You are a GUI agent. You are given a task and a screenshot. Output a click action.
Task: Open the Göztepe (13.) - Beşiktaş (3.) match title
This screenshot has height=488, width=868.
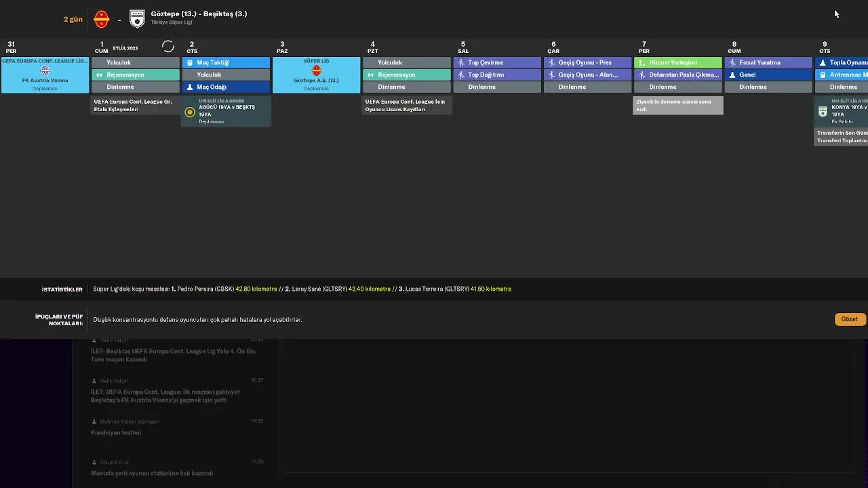199,14
